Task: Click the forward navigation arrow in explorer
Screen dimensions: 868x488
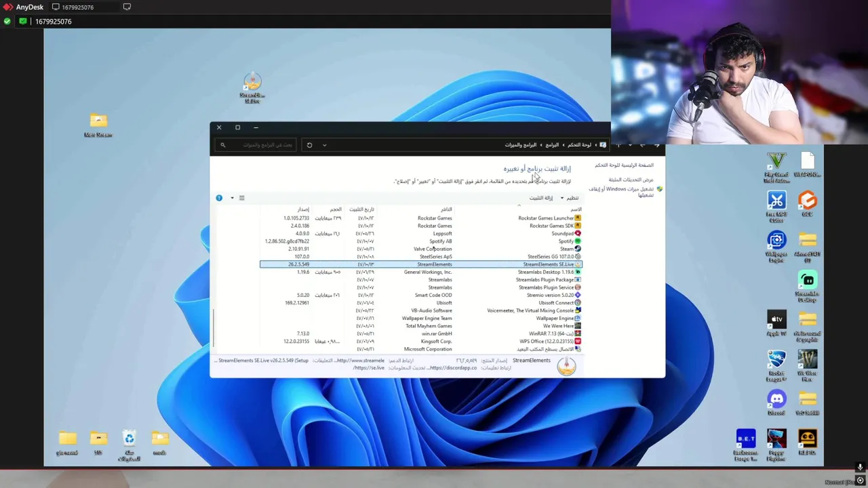Action: (642, 145)
